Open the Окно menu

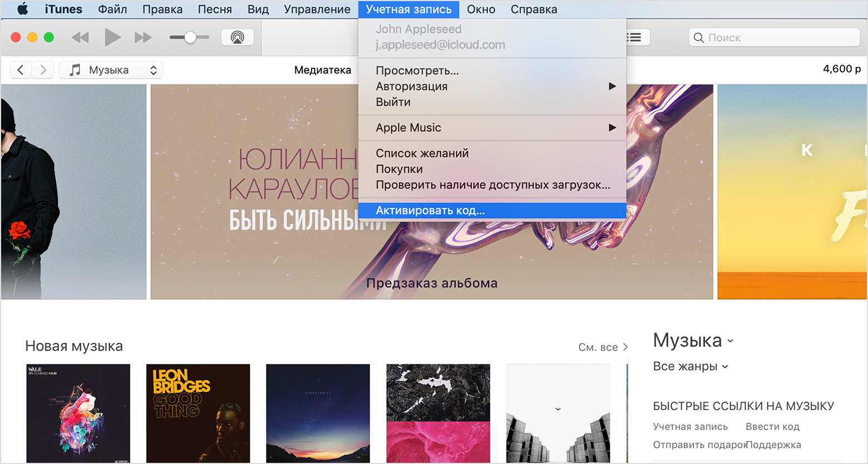[x=481, y=9]
